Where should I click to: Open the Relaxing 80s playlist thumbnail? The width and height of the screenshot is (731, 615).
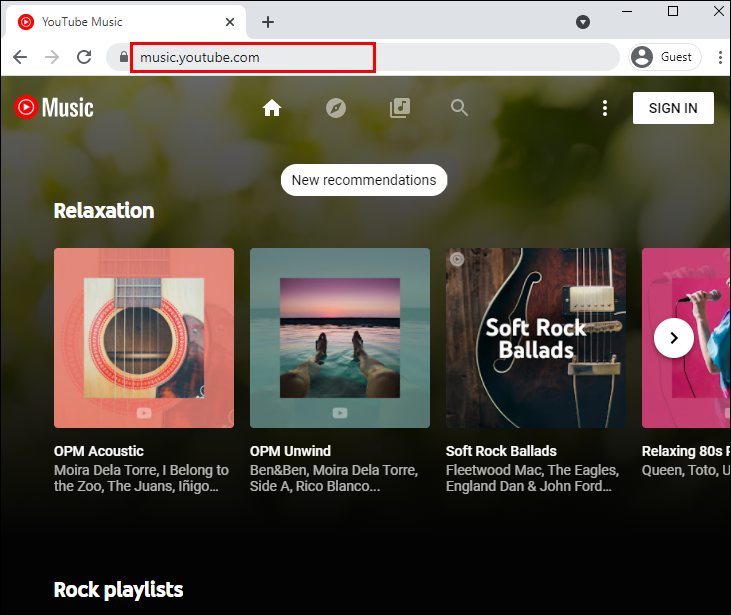(x=686, y=338)
